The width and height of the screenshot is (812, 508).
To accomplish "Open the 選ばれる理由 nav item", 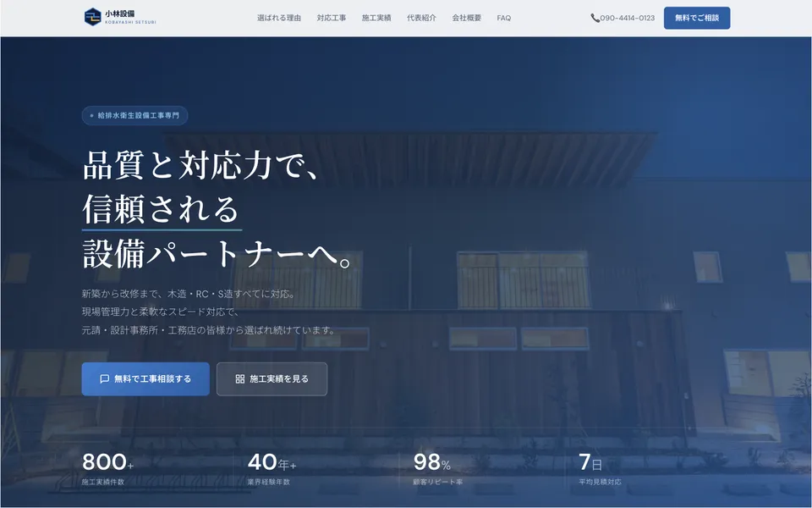I will [279, 18].
